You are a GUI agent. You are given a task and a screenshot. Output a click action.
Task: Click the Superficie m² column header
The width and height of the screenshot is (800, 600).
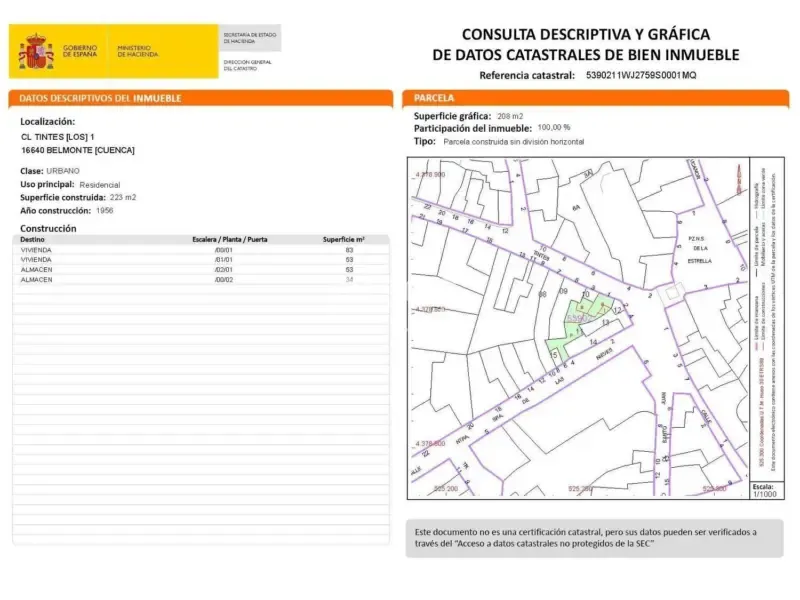point(343,239)
